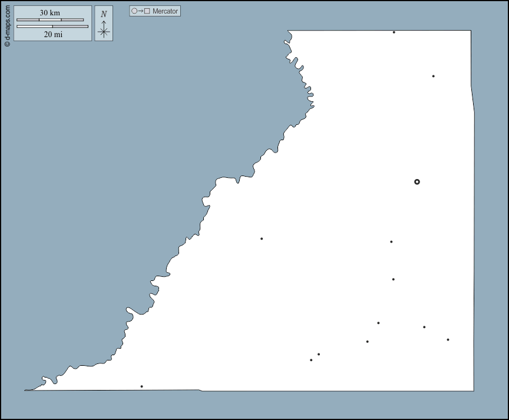The image size is (509, 420).
Task: Click the mile scale bar
Action: click(52, 27)
